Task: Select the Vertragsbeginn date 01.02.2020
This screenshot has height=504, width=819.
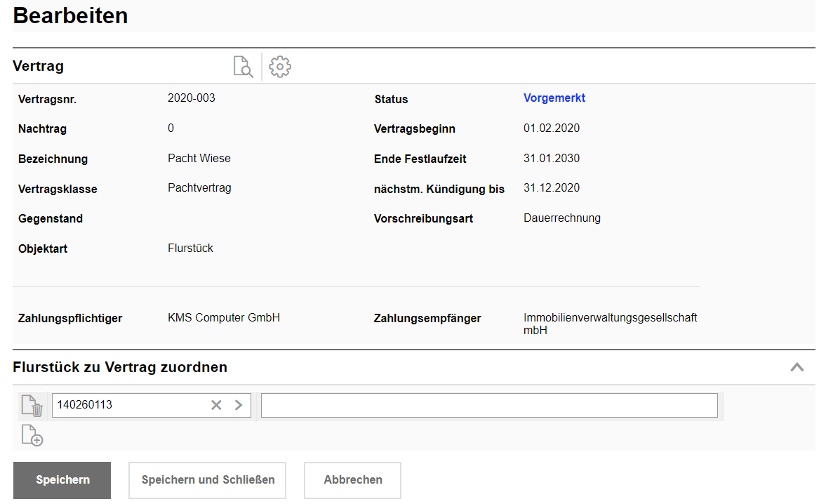Action: (552, 128)
